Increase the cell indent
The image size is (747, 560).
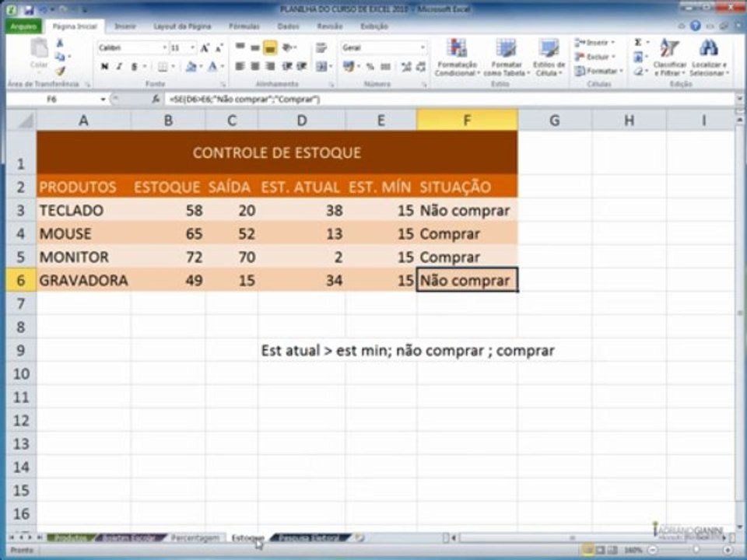[x=301, y=66]
